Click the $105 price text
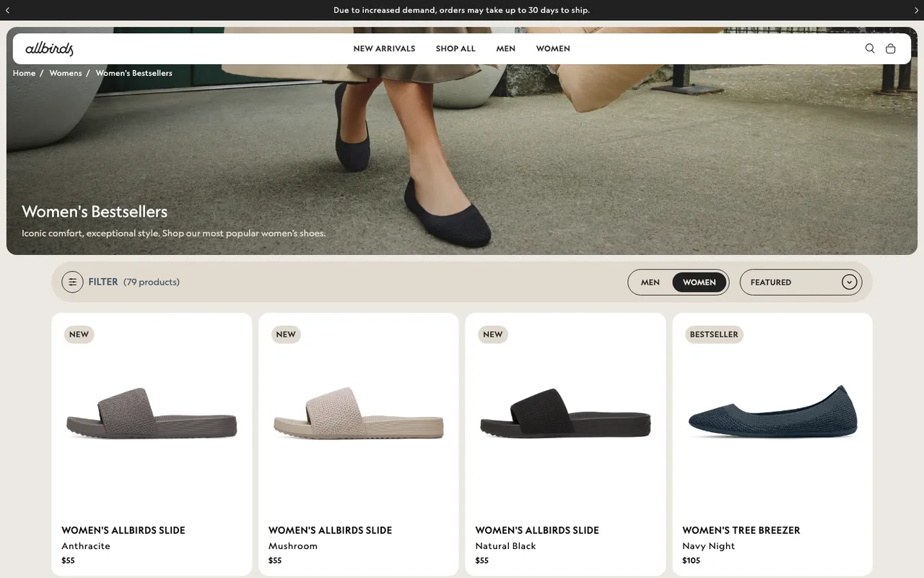Image resolution: width=924 pixels, height=578 pixels. (x=691, y=561)
